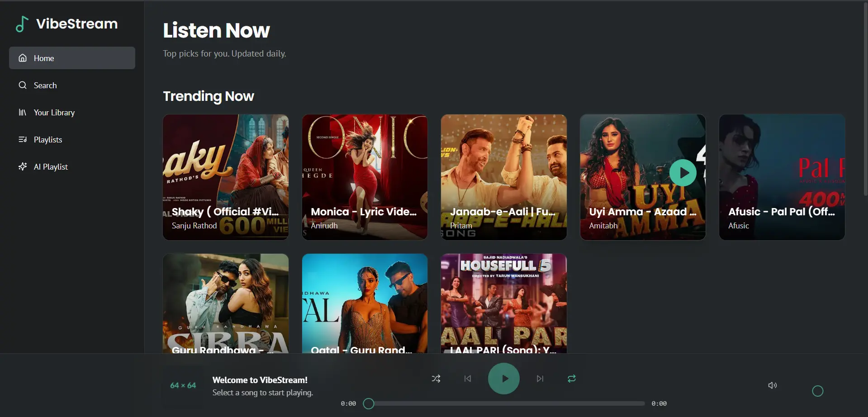This screenshot has width=868, height=417.
Task: Click the volume speaker icon
Action: 773,385
